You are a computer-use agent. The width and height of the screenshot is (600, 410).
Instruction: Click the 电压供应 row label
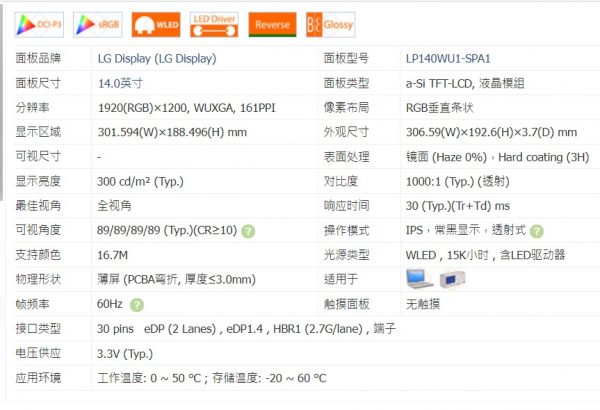point(38,353)
